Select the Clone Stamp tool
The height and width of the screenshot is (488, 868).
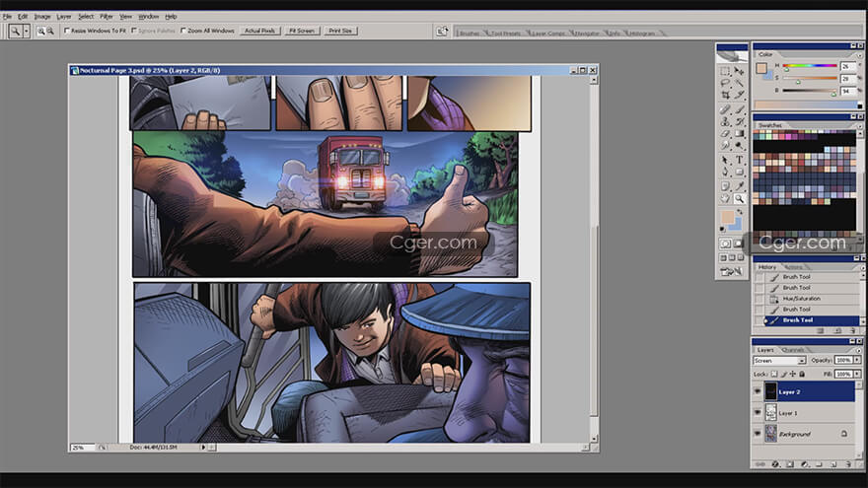point(725,121)
